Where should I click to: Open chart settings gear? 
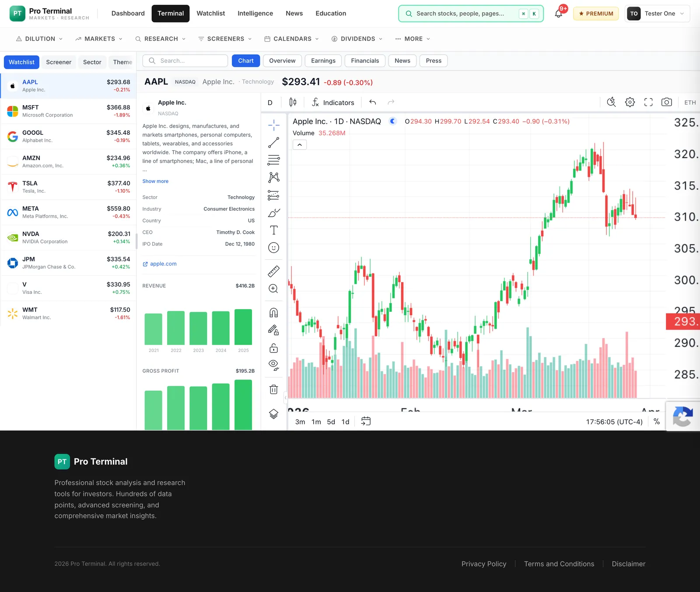[x=630, y=102]
